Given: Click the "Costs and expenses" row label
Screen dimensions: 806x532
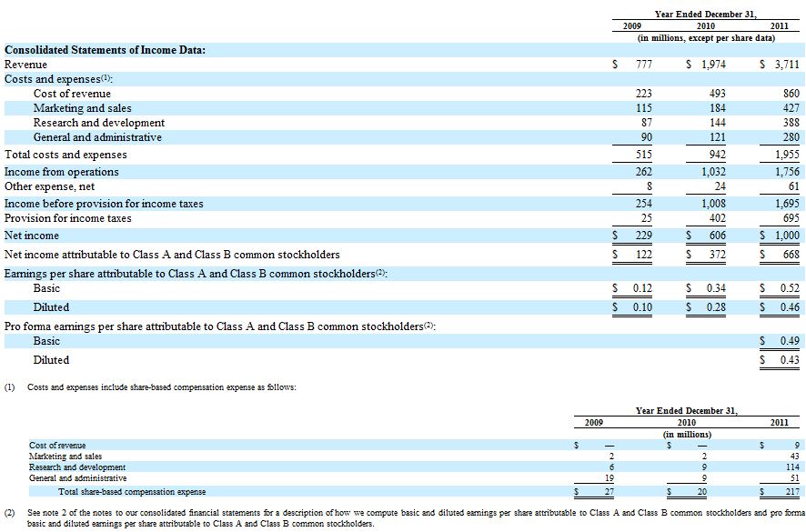Looking at the screenshot, I should (x=58, y=79).
